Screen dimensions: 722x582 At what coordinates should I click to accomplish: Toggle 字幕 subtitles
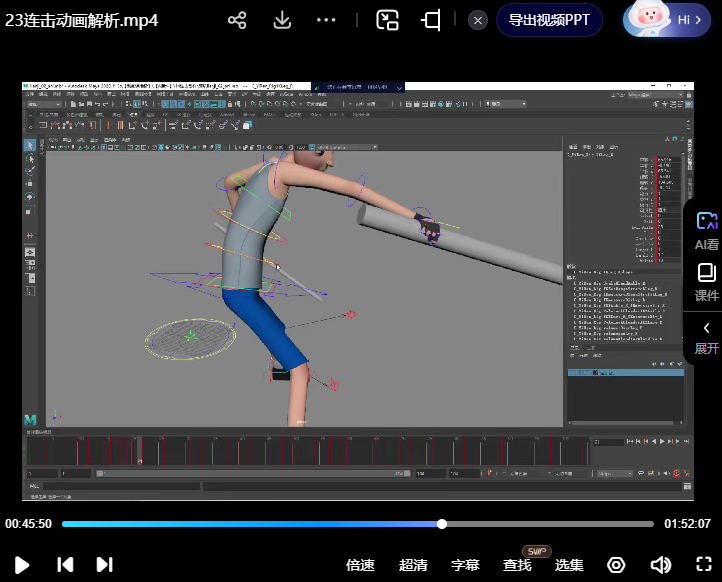(465, 565)
